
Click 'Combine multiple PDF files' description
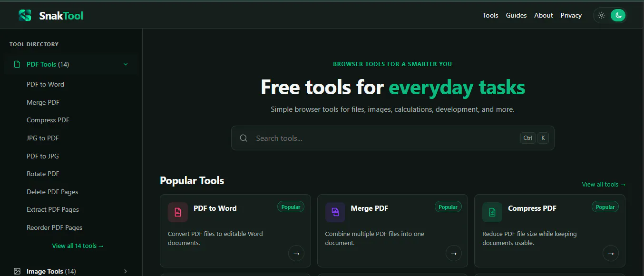[374, 238]
